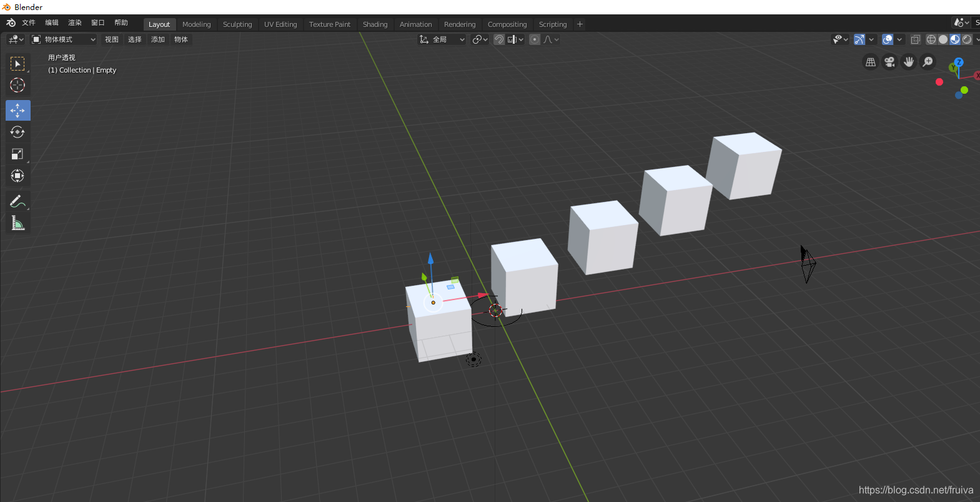Switch to the Animation workspace tab
The width and height of the screenshot is (980, 502).
(x=416, y=24)
